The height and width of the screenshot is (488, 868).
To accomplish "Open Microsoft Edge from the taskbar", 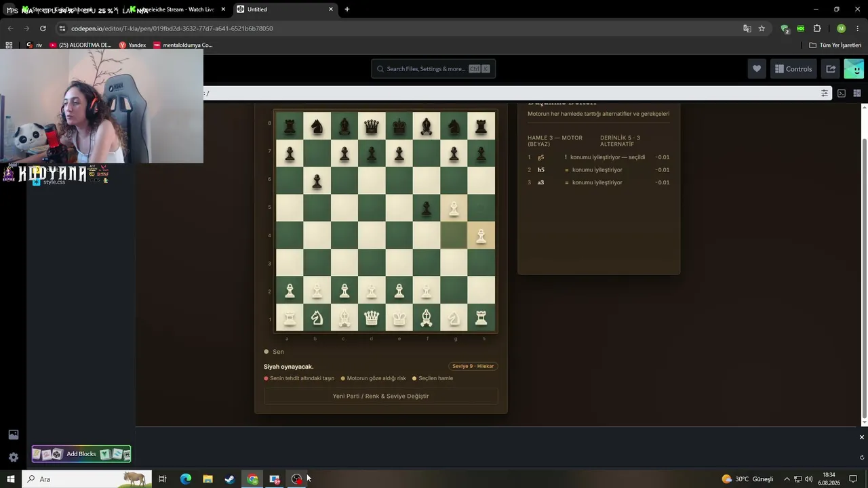I will [x=185, y=479].
